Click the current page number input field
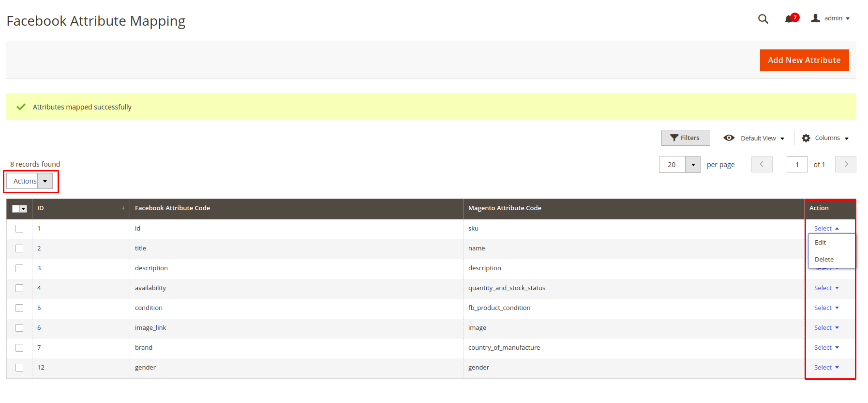868x403 pixels. click(x=797, y=165)
